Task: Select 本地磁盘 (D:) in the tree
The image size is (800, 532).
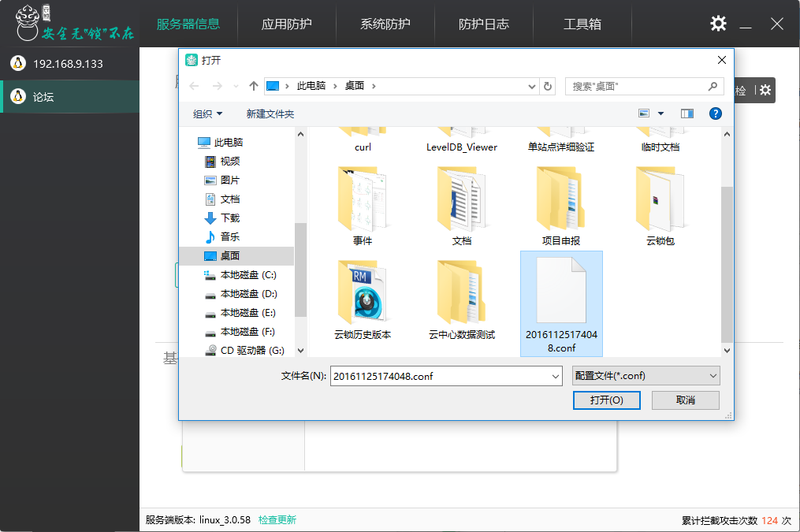Action: tap(240, 294)
